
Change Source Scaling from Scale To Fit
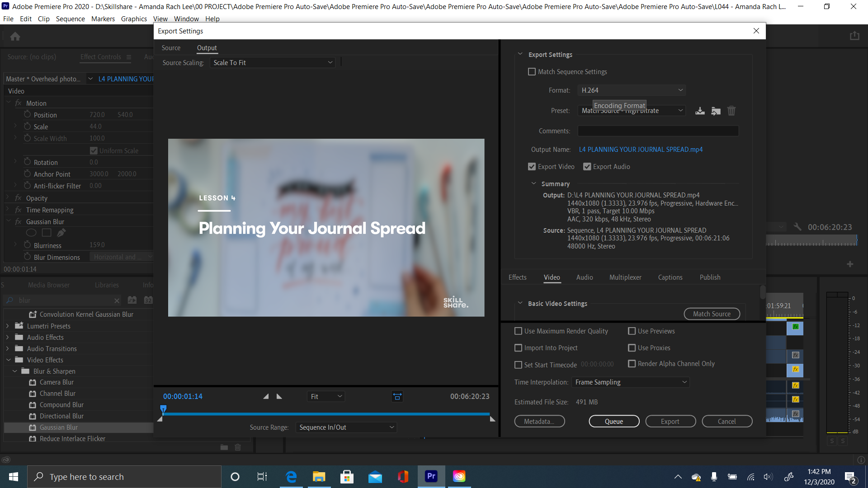[x=273, y=62]
